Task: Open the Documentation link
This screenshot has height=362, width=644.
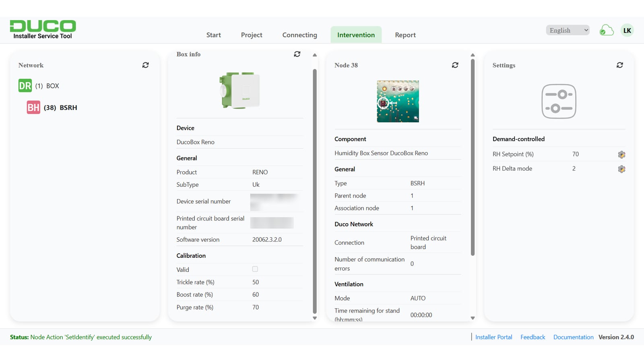Action: [x=574, y=337]
